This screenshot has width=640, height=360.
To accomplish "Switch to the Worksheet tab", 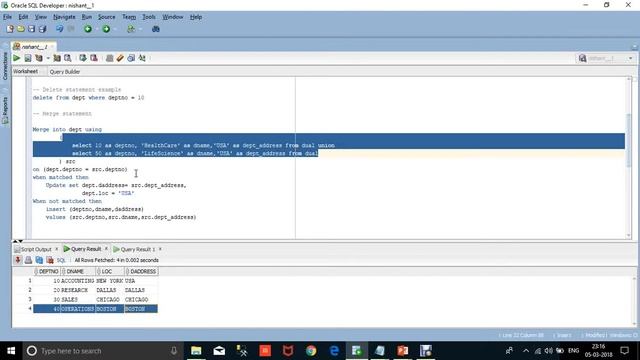I will coord(25,71).
